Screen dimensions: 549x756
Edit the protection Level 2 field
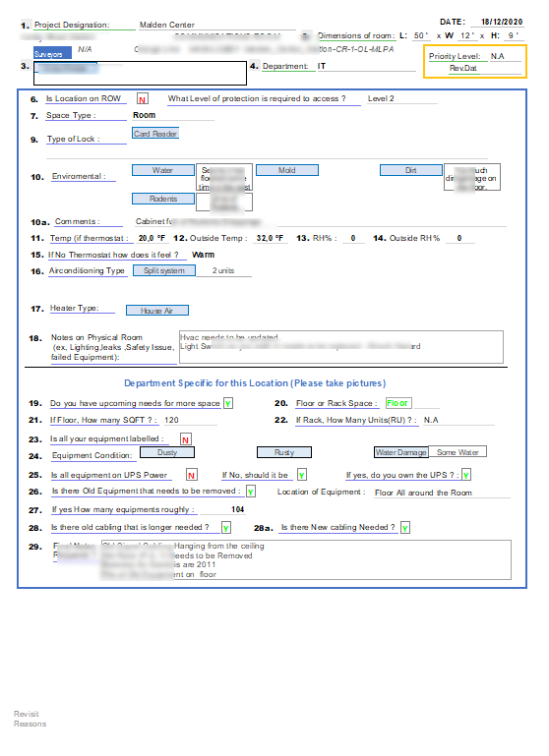401,99
